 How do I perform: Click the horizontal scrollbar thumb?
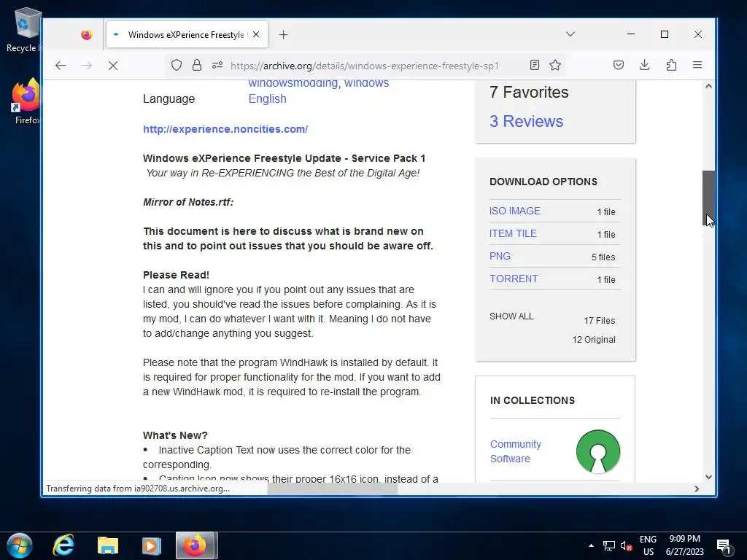(x=332, y=489)
